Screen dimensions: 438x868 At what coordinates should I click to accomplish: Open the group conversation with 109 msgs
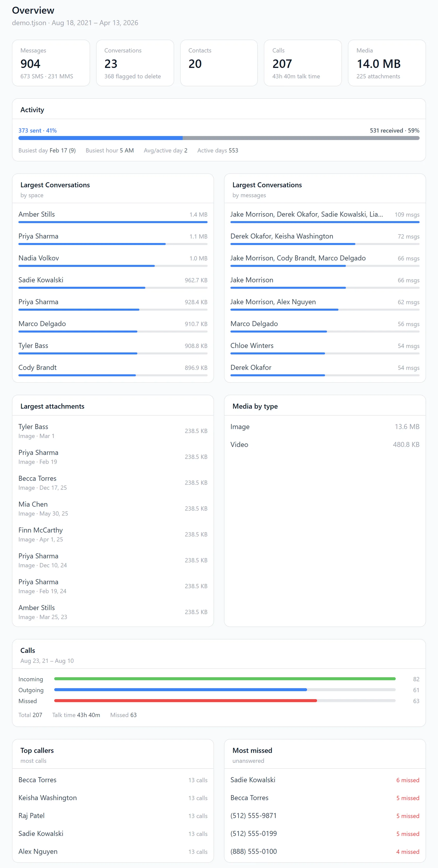click(325, 216)
